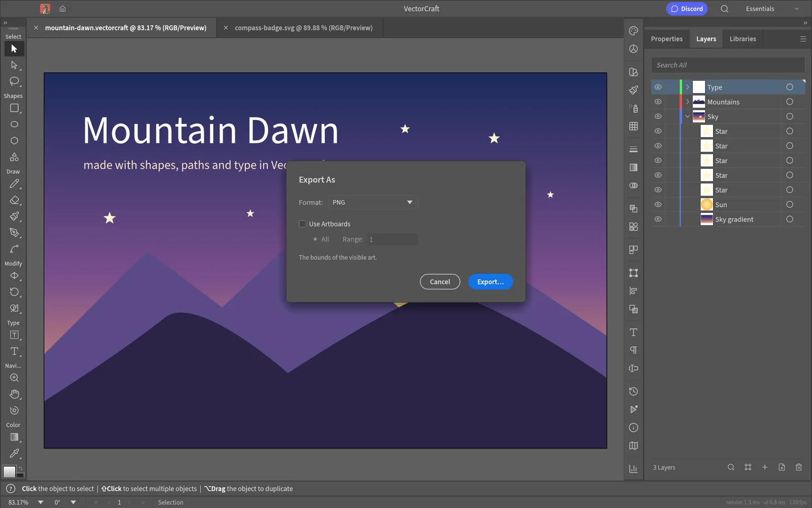Click the fill color swatch in toolbar
This screenshot has height=508, width=812.
9,471
